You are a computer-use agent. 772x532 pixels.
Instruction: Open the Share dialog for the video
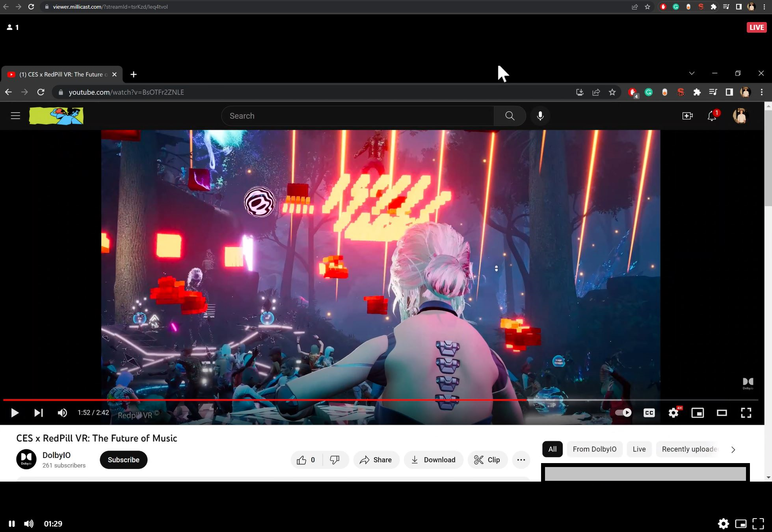376,460
